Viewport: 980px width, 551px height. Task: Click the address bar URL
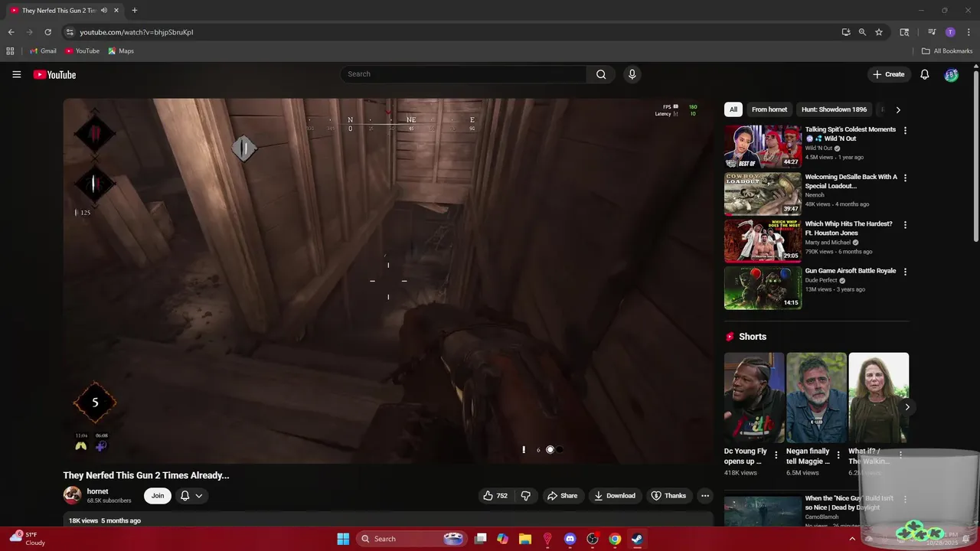(136, 32)
